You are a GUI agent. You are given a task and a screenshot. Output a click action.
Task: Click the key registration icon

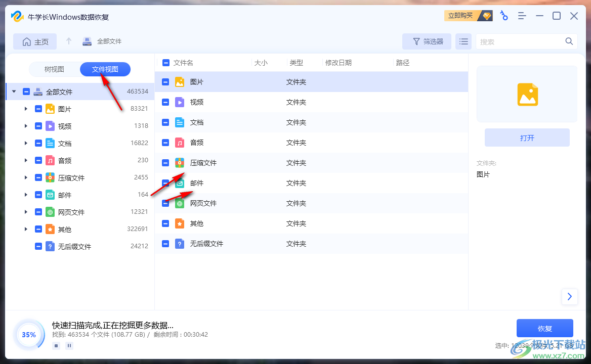click(x=504, y=16)
